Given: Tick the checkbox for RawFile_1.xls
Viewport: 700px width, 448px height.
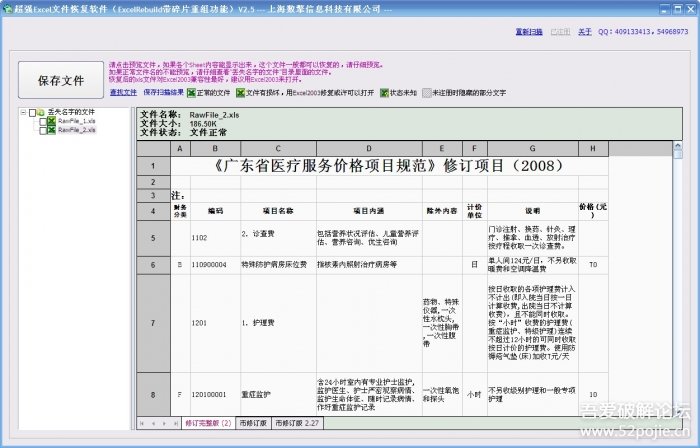Looking at the screenshot, I should click(x=42, y=121).
